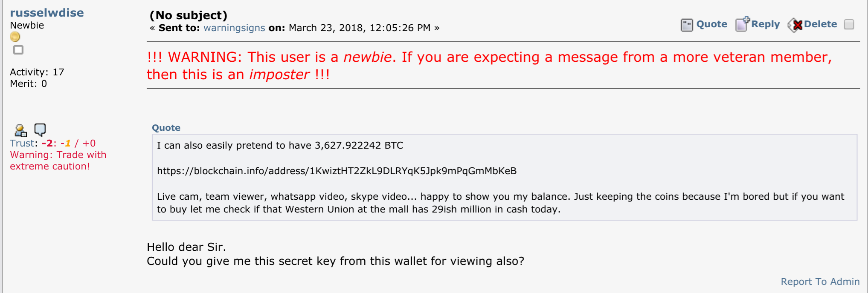Click the Quote text button
Screen dimensions: 868x293
click(711, 24)
